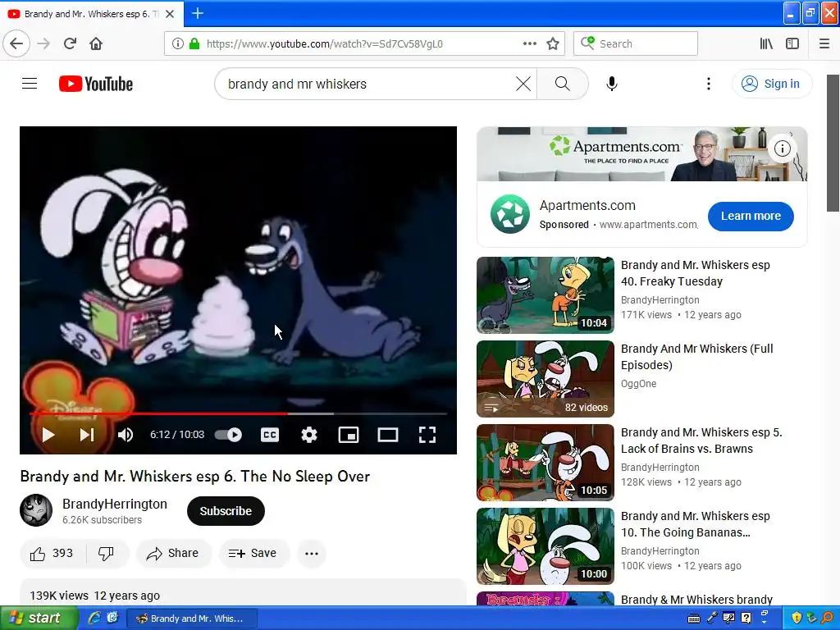Open YouTube hamburger guide menu
The image size is (840, 630).
[x=30, y=84]
